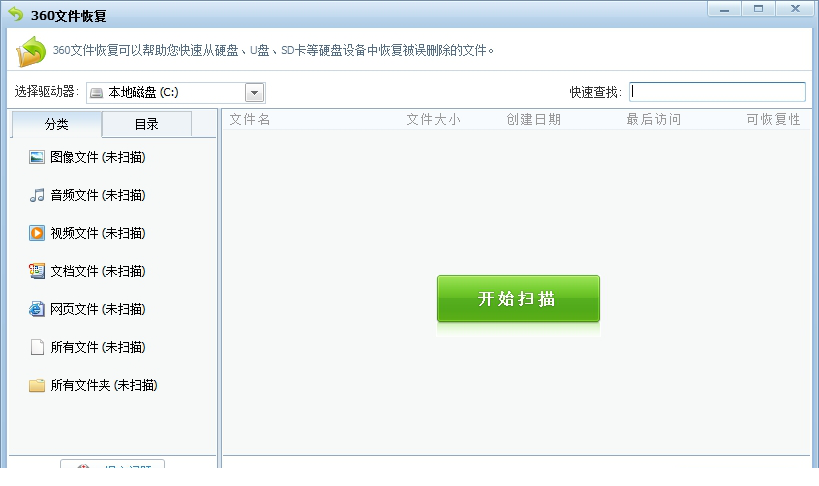Sort by the 文件大小 column header
The image size is (819, 486).
pyautogui.click(x=434, y=120)
